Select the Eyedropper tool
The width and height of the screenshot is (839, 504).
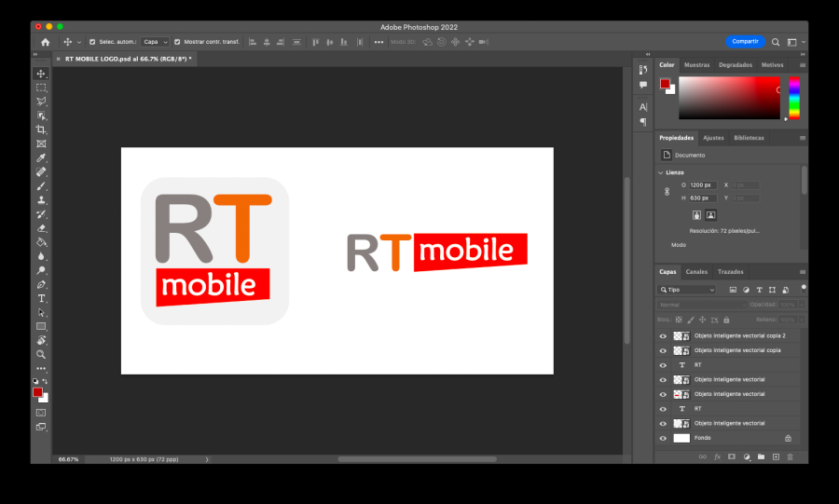coord(41,158)
